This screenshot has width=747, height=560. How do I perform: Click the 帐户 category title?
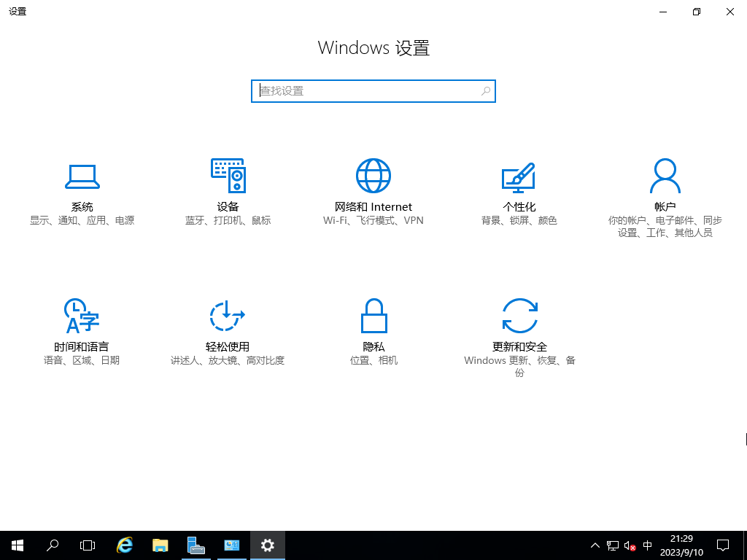(665, 206)
